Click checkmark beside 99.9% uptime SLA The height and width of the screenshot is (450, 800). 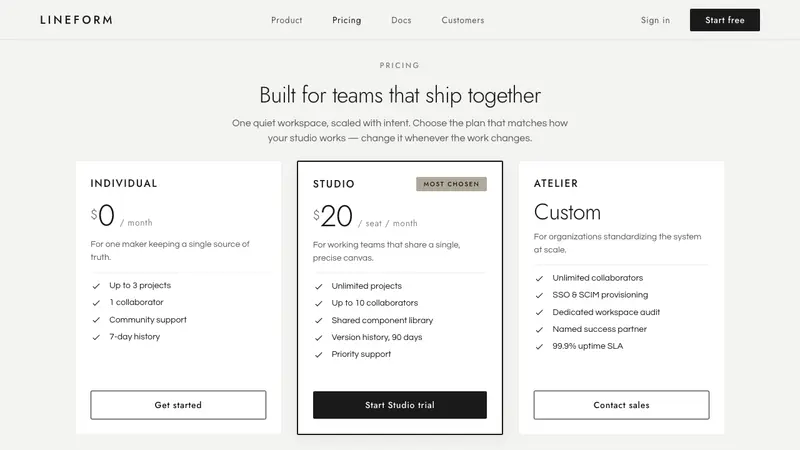click(539, 346)
